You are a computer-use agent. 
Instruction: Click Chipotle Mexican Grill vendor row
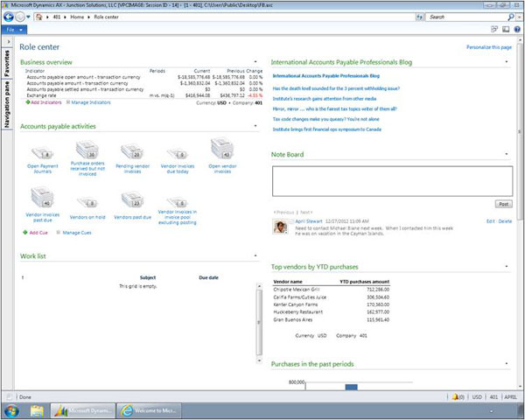(331, 290)
